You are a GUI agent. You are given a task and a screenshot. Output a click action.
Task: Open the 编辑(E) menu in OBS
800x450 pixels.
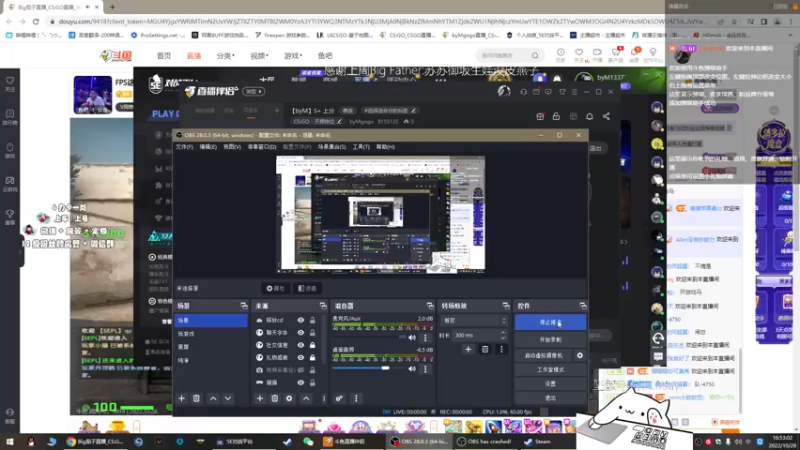point(208,147)
